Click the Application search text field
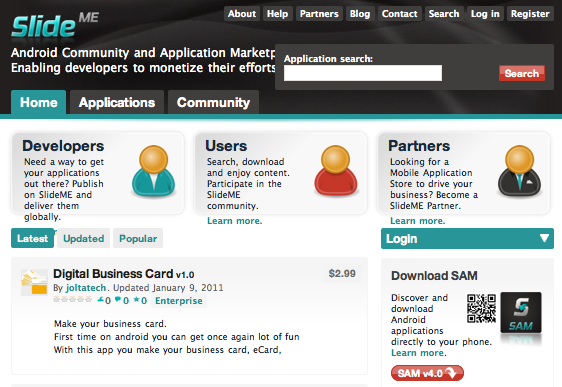Image resolution: width=562 pixels, height=387 pixels. coord(363,73)
